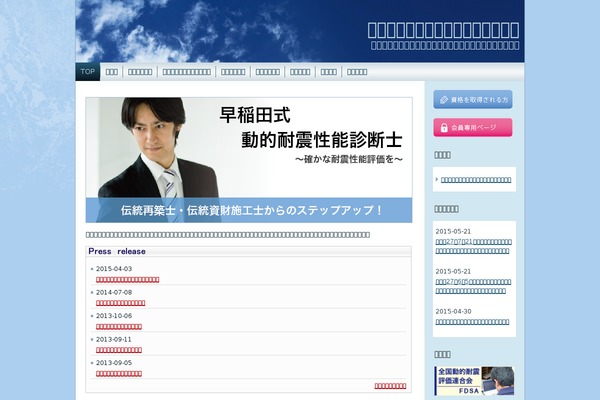Click the banner text 伝統再築士・伝統資財施工士からのステップアップ!

[251, 210]
